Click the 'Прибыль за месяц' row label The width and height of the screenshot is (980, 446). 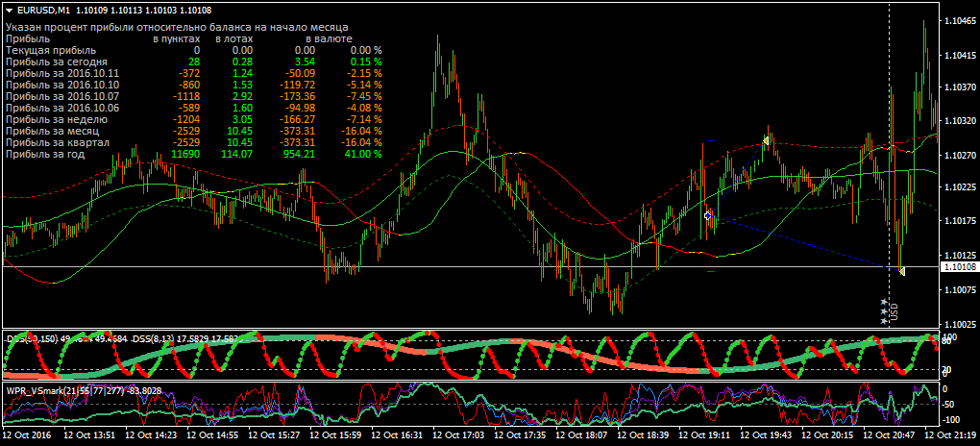pos(54,132)
